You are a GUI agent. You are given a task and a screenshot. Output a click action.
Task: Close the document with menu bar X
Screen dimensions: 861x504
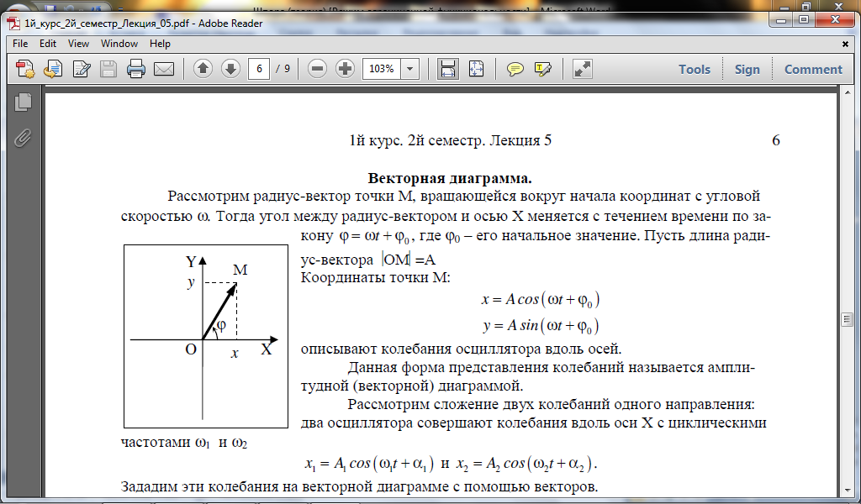click(845, 44)
